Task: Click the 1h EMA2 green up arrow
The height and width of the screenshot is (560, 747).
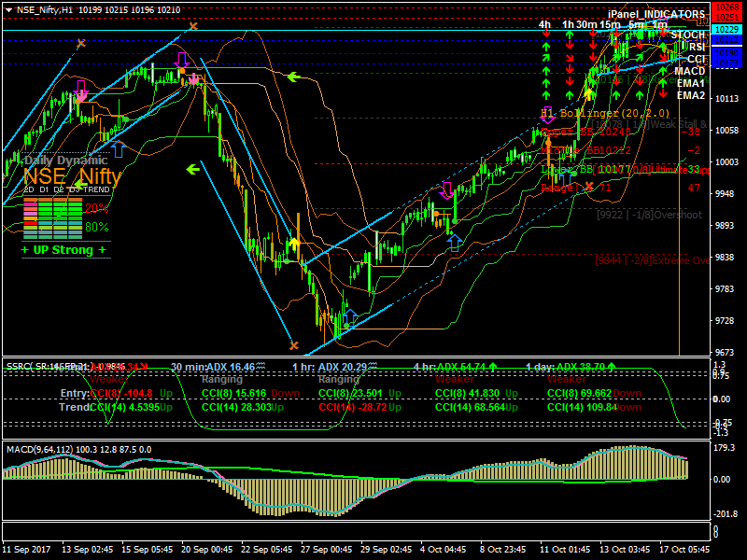Action: (570, 95)
